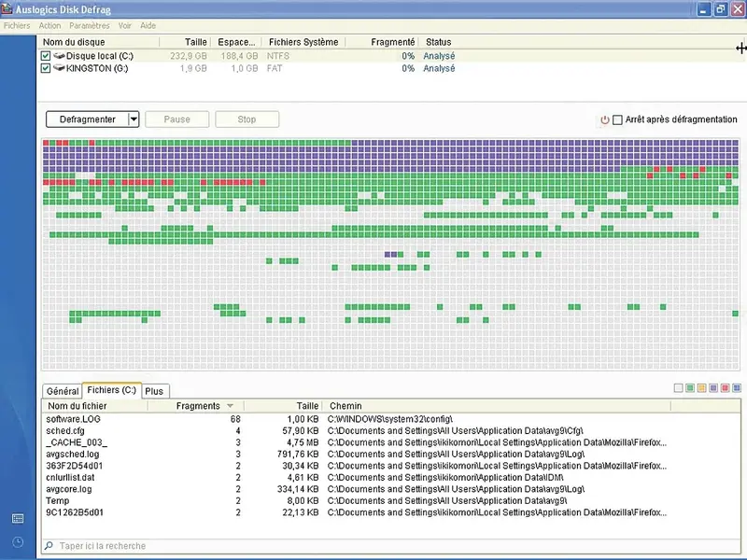Screen dimensions: 747x560
Task: Sort by Nom du disque column
Action: pos(99,42)
